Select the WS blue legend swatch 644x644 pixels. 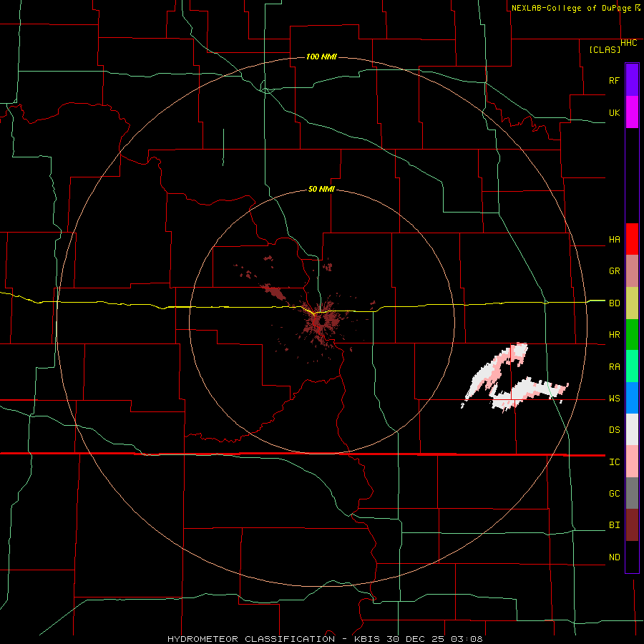point(632,398)
